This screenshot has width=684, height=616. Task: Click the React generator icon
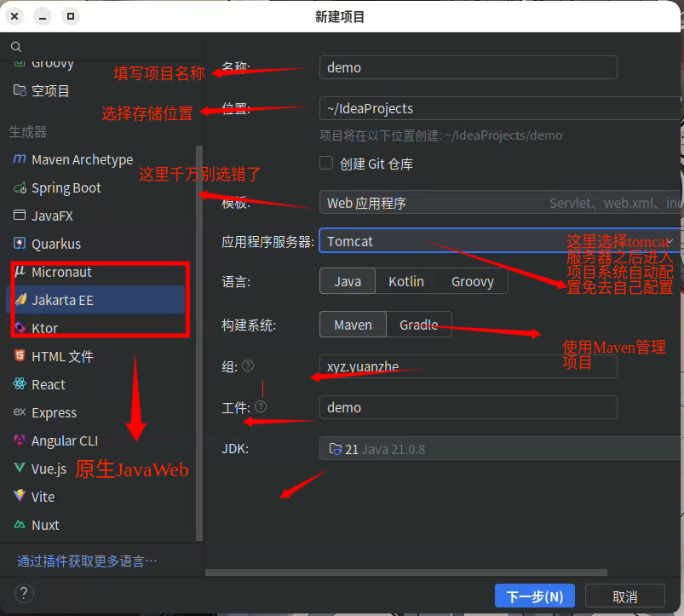point(19,385)
